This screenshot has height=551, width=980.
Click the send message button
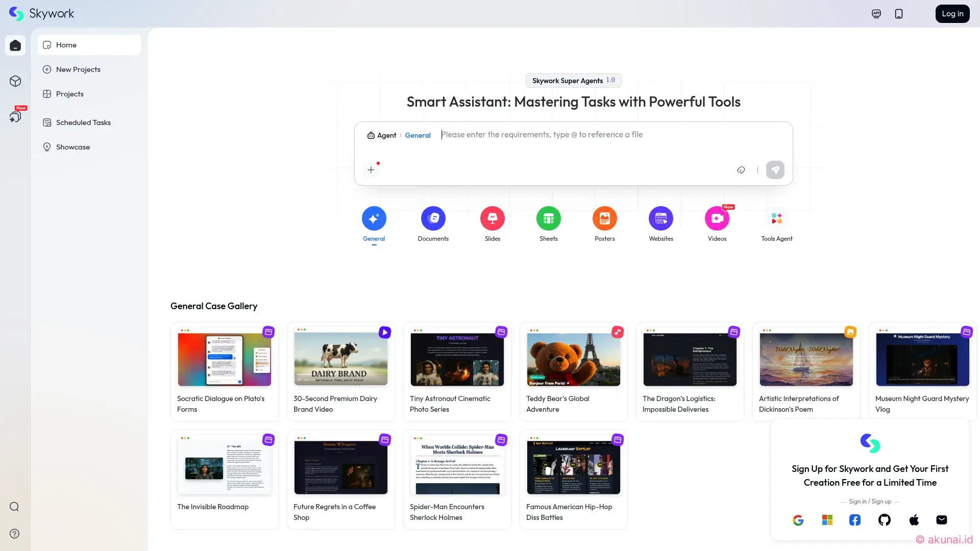(x=775, y=170)
